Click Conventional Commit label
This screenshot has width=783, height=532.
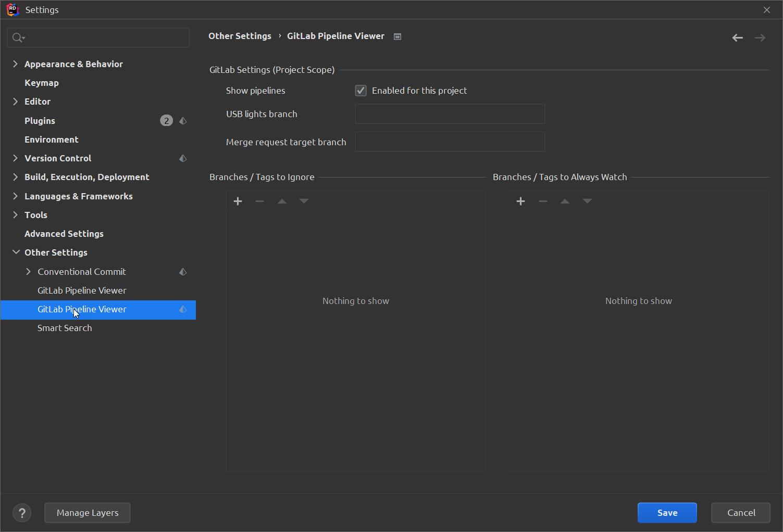click(82, 272)
